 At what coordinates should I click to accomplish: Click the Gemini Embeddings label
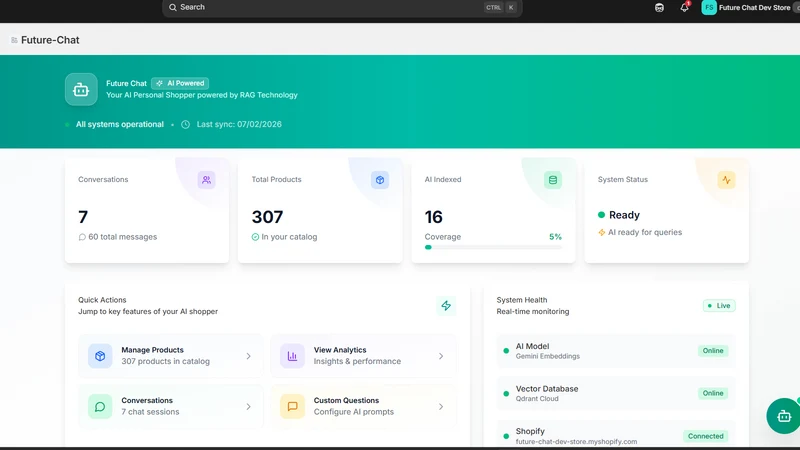(x=547, y=357)
